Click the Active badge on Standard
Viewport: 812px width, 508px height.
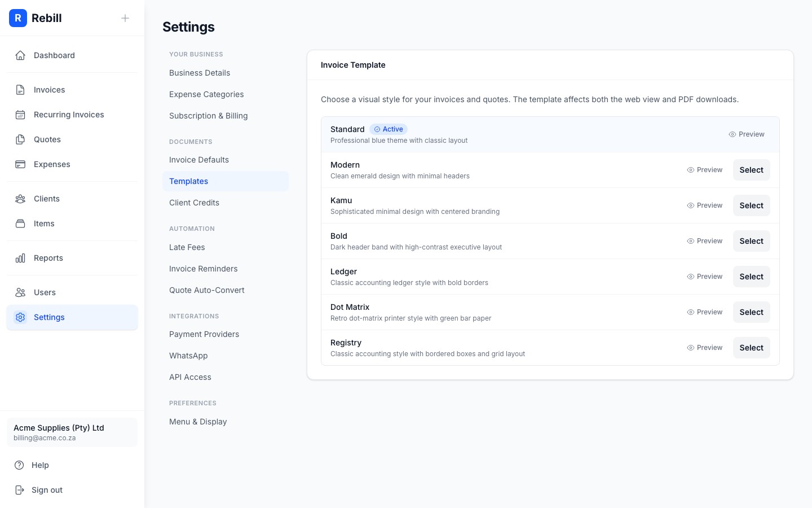389,129
